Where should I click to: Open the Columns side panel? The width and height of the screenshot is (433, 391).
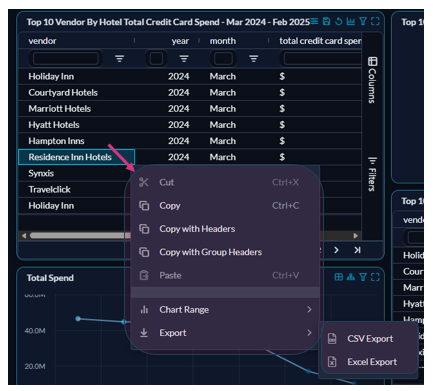coord(372,80)
